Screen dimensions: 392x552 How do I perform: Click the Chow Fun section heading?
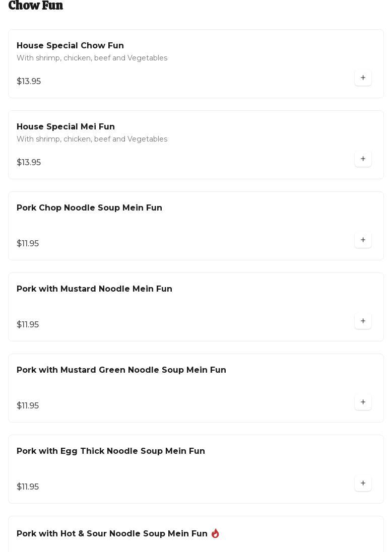36,6
